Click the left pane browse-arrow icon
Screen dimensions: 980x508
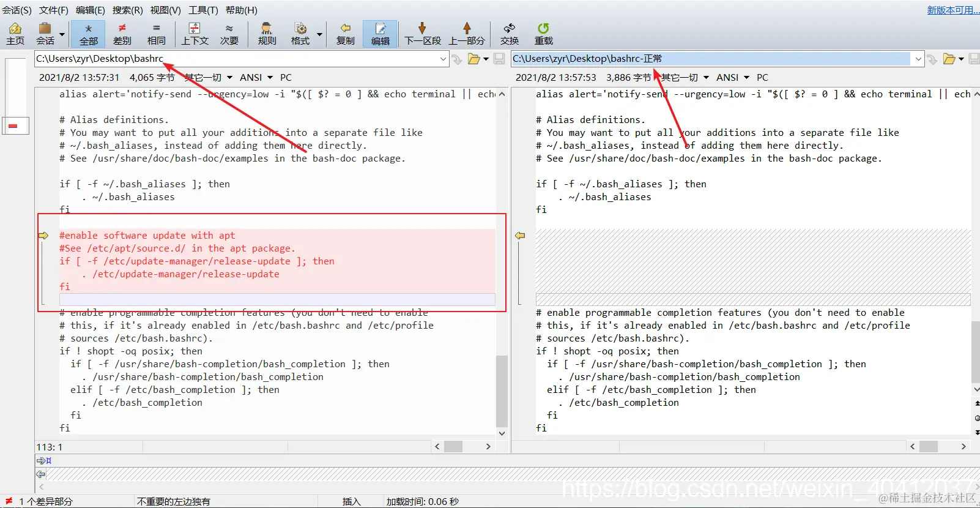pyautogui.click(x=457, y=59)
